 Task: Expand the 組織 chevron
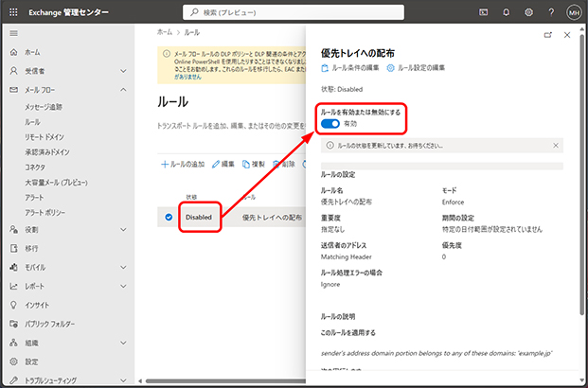(x=123, y=343)
